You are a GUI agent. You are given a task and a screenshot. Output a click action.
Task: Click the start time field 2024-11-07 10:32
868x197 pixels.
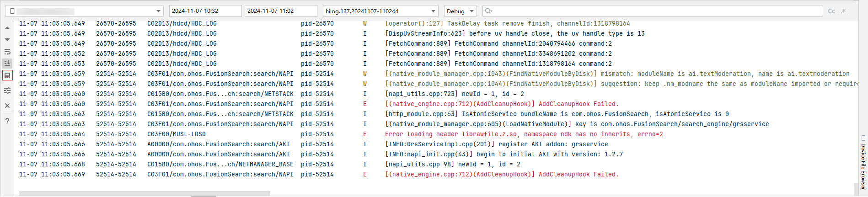pos(205,11)
